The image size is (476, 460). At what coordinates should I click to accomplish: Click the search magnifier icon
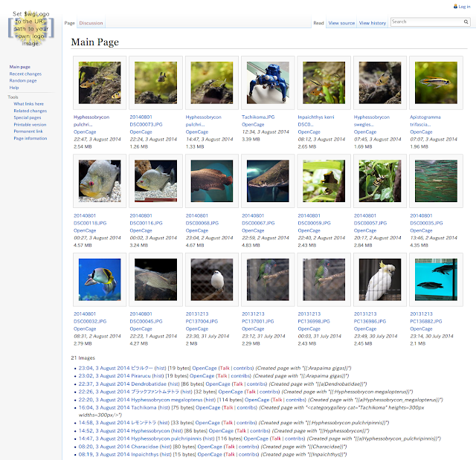tap(466, 22)
